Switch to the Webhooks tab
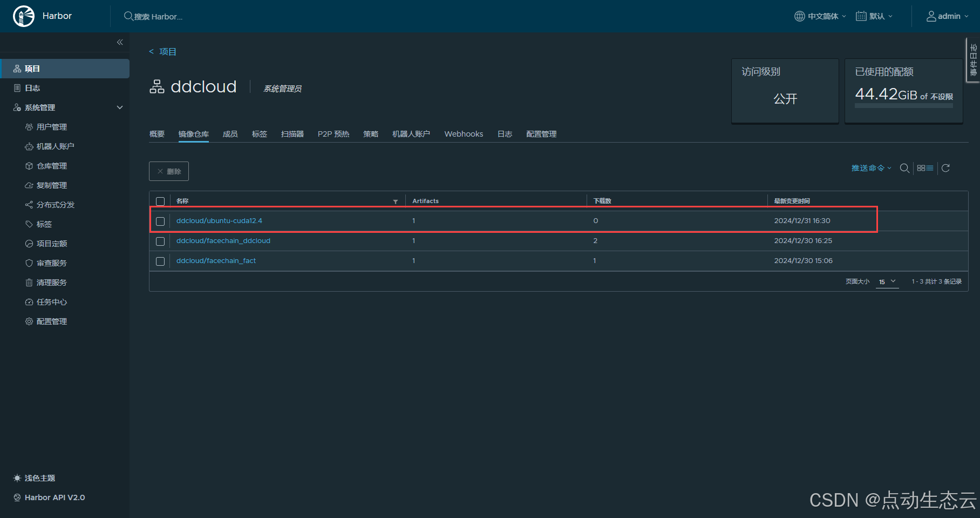This screenshot has width=980, height=518. 464,134
